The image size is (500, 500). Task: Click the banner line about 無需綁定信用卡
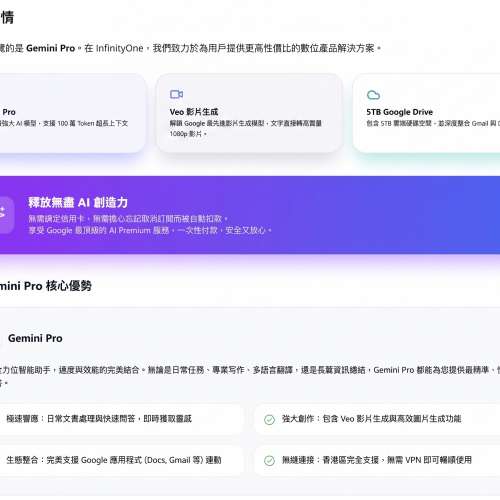tap(128, 219)
